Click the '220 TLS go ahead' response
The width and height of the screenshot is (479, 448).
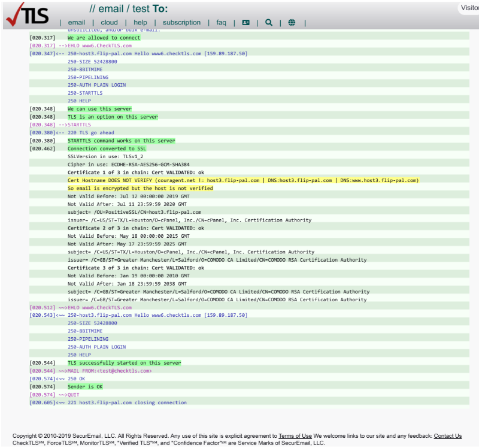click(91, 132)
